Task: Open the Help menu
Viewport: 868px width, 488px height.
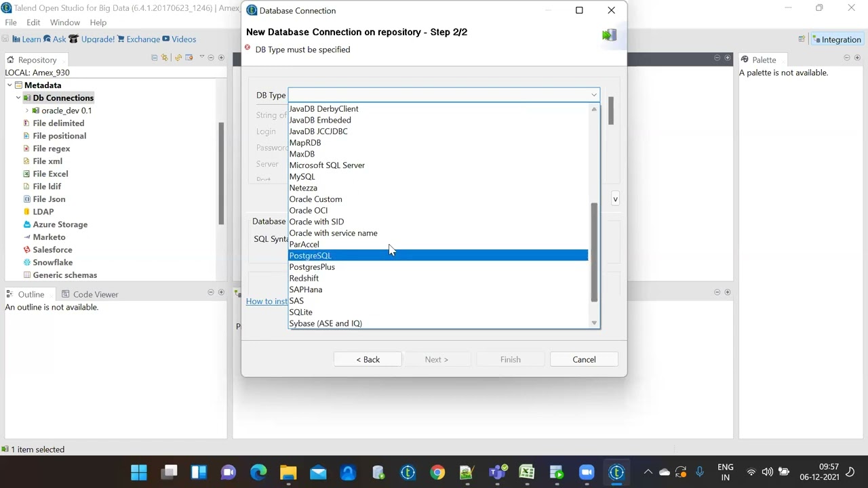Action: pos(98,22)
